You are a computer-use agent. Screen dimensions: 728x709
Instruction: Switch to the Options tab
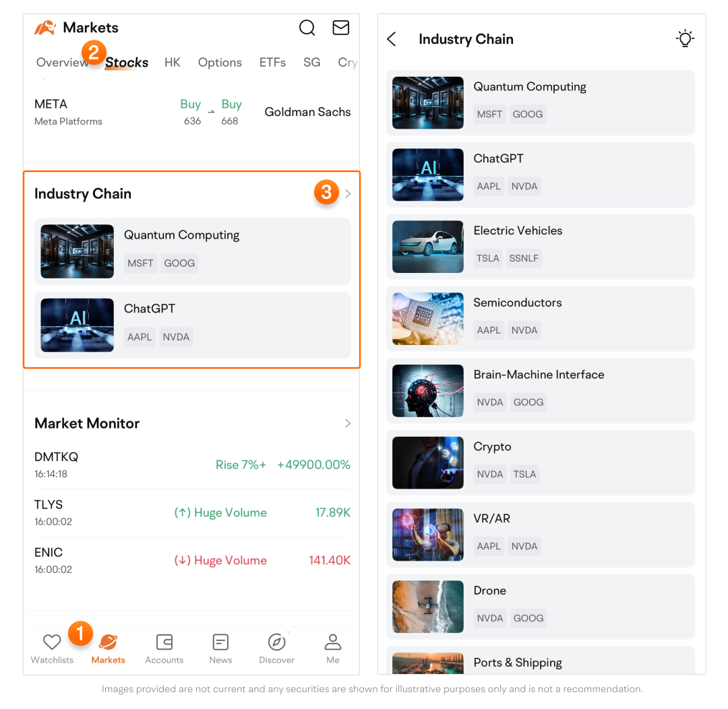coord(220,63)
